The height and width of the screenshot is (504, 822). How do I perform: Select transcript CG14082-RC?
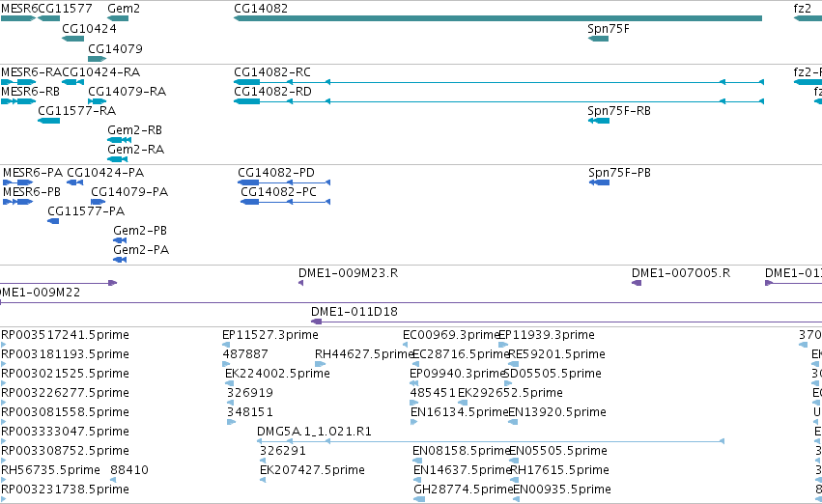pyautogui.click(x=272, y=71)
